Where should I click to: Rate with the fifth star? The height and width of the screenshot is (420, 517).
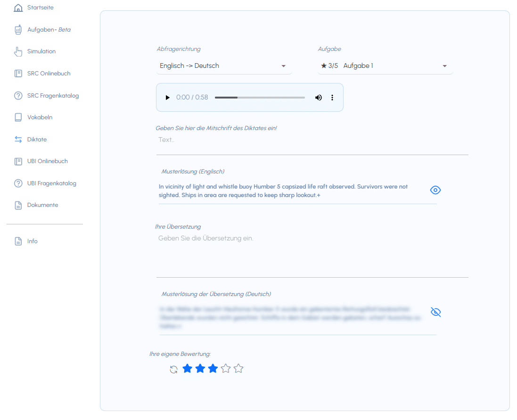[x=238, y=369]
